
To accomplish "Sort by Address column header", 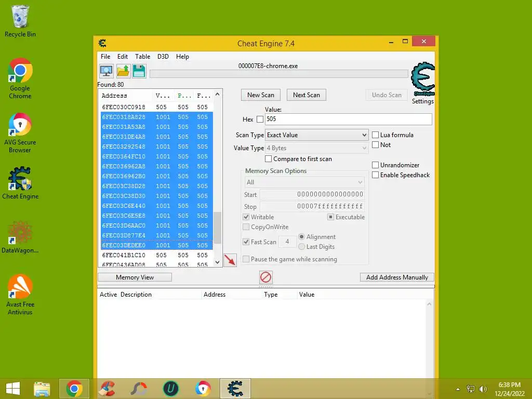I will (x=126, y=96).
